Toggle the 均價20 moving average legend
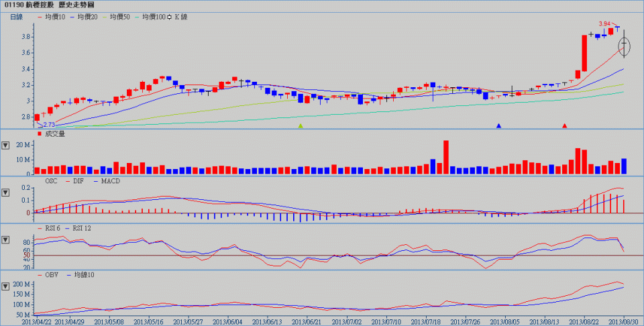Viewport: 644px width, 326px height. [87, 15]
